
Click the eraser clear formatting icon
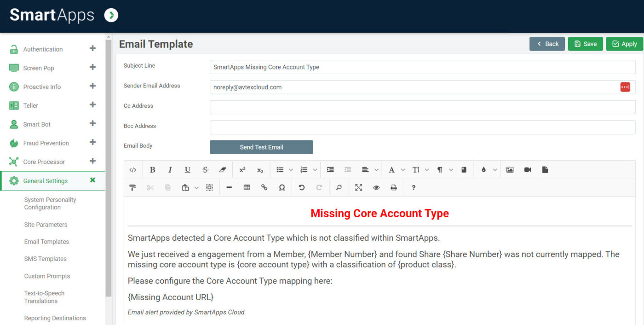pos(223,170)
